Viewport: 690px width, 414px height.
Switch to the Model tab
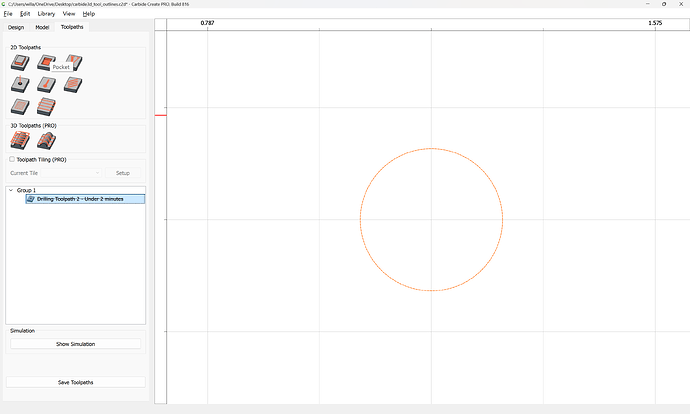click(x=42, y=27)
